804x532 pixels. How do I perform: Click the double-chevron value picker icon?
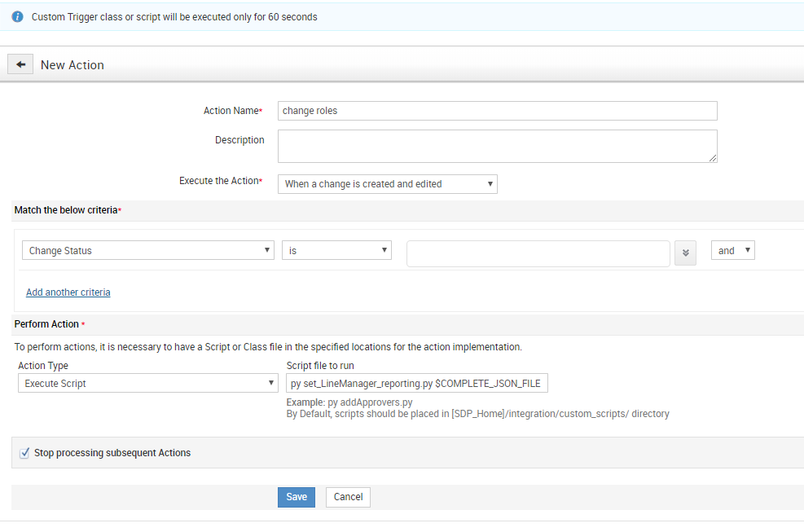(685, 253)
